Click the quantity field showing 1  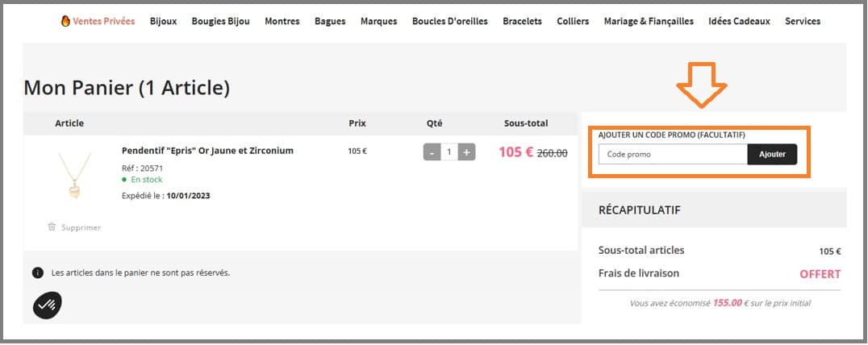(449, 152)
